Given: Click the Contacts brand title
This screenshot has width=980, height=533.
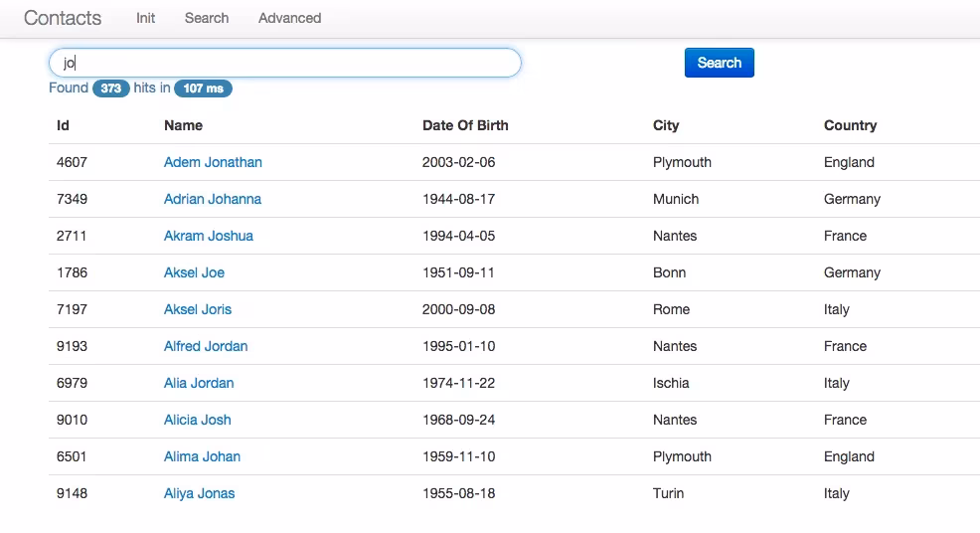Looking at the screenshot, I should click(63, 18).
